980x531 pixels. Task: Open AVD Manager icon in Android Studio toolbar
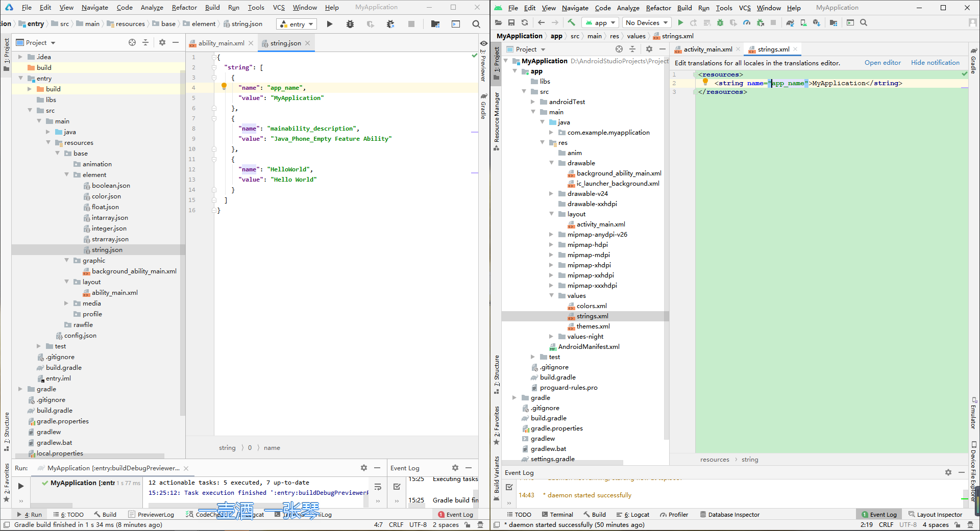tap(803, 22)
